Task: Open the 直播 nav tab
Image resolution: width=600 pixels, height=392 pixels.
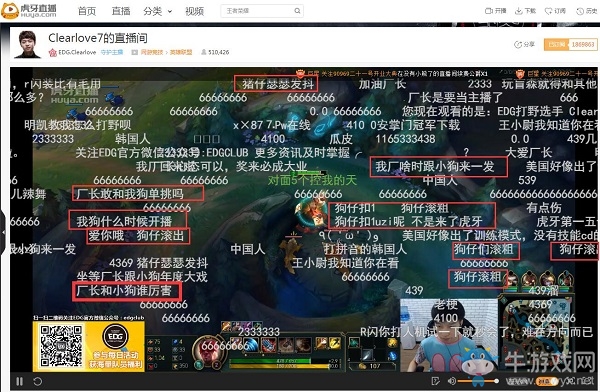Action: 121,11
